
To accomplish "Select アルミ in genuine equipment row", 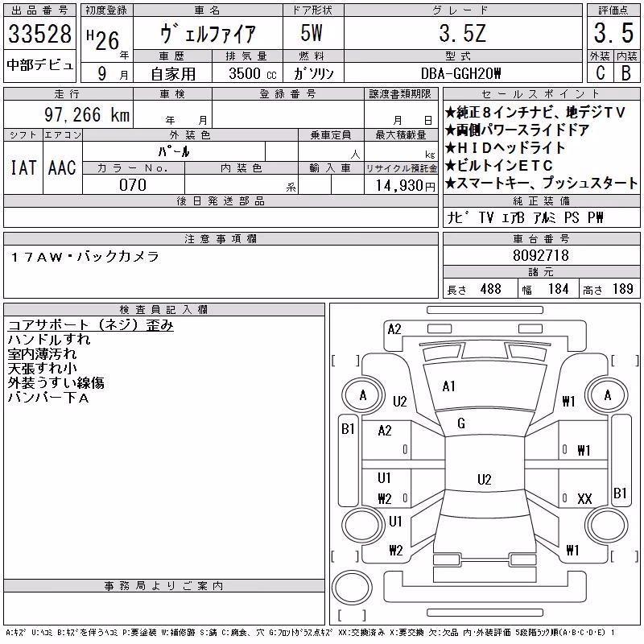I will [544, 217].
